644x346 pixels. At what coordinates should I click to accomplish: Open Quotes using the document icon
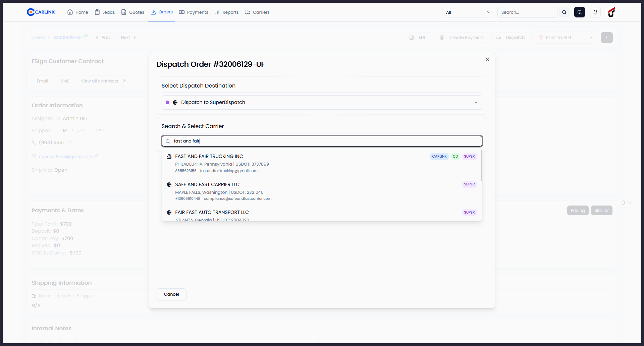click(124, 12)
